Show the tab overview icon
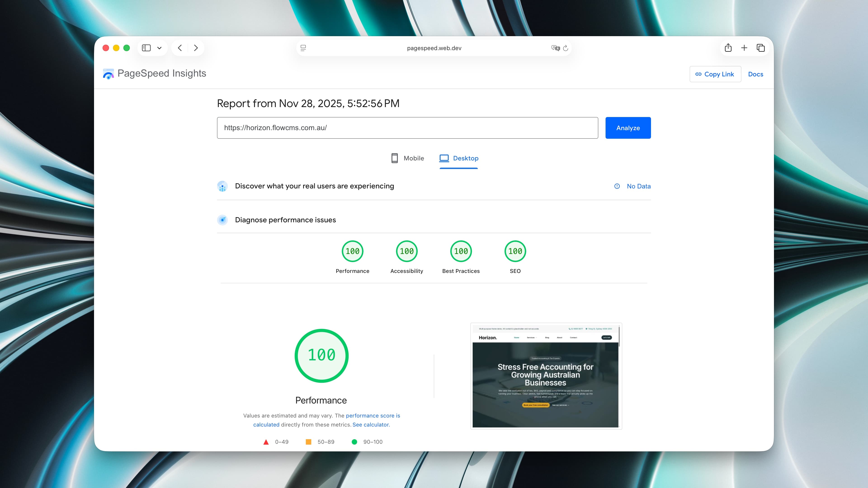The image size is (868, 488). (760, 48)
